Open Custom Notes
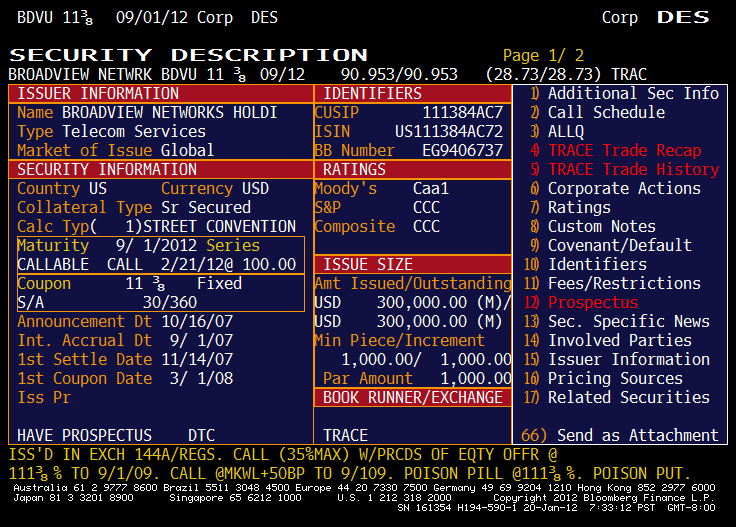 point(593,227)
